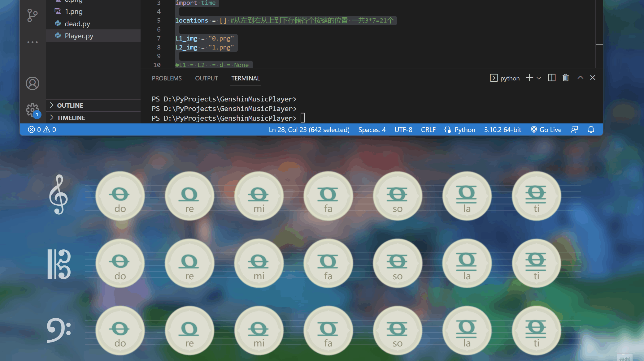The height and width of the screenshot is (361, 644).
Task: Open the Manage settings gear
Action: 32,110
